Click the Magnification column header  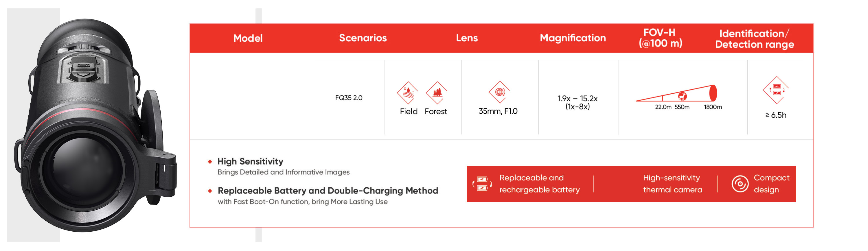[573, 38]
